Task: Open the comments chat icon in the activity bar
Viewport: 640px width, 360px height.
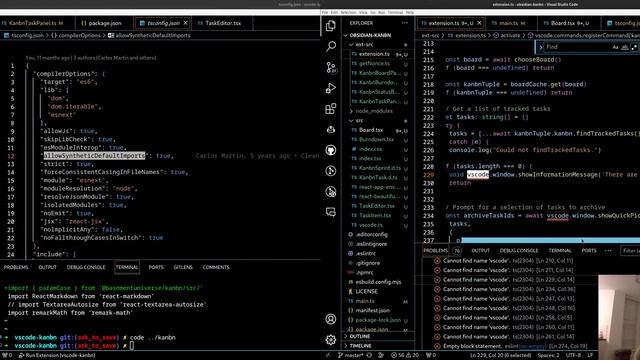Action: 331,212
